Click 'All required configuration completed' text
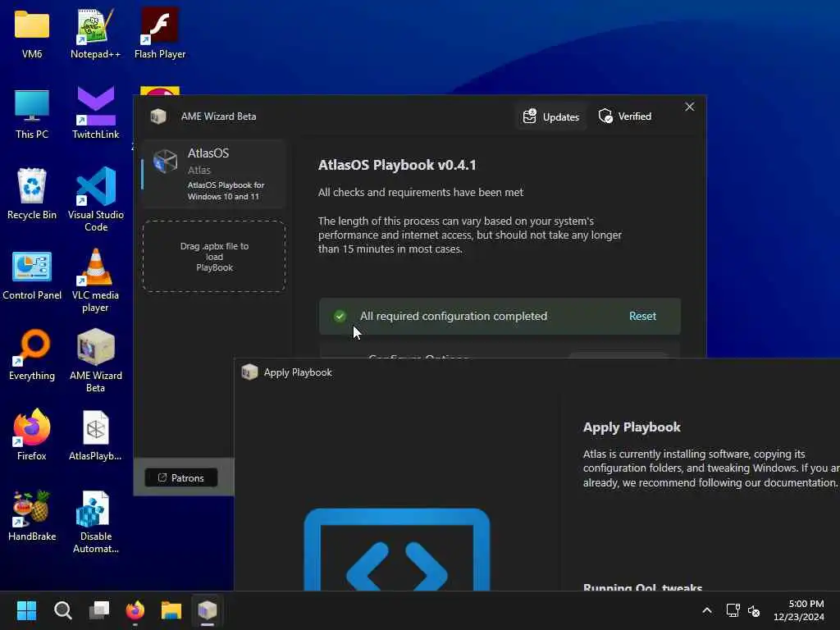The width and height of the screenshot is (840, 630). click(453, 316)
